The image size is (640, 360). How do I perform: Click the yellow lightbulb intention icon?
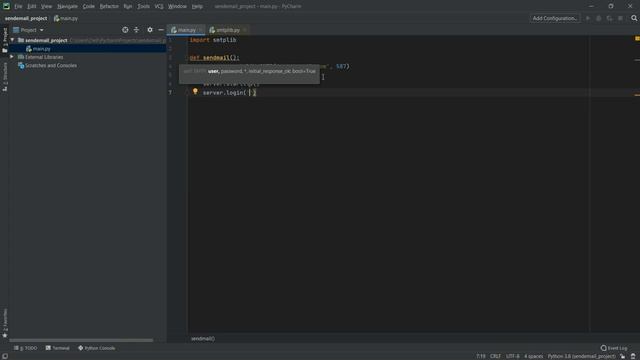[x=195, y=92]
